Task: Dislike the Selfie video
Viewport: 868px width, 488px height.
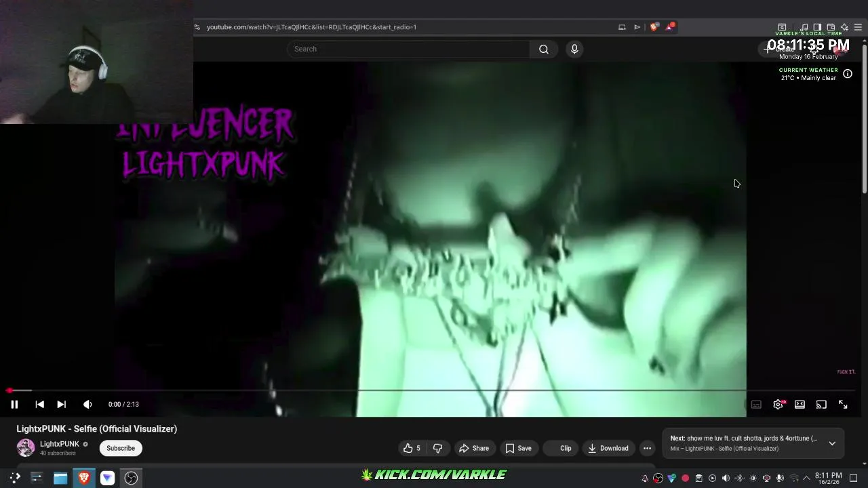Action: tap(437, 448)
